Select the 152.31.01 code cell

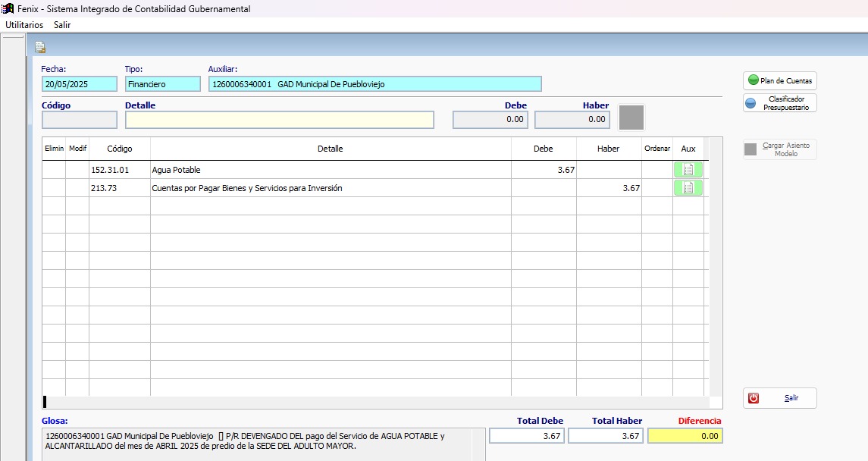coord(119,170)
